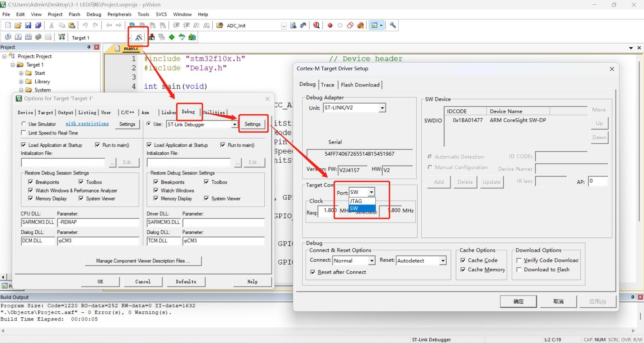
Task: Click the 确定 confirm button
Action: pyautogui.click(x=518, y=302)
